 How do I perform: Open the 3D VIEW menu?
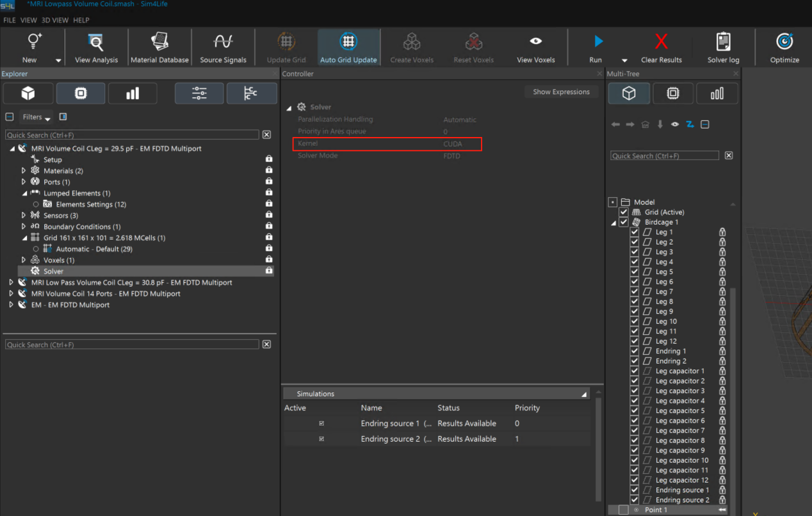[x=55, y=20]
